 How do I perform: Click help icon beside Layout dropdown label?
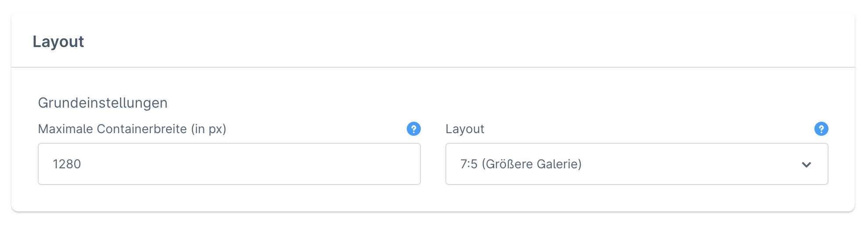point(821,129)
